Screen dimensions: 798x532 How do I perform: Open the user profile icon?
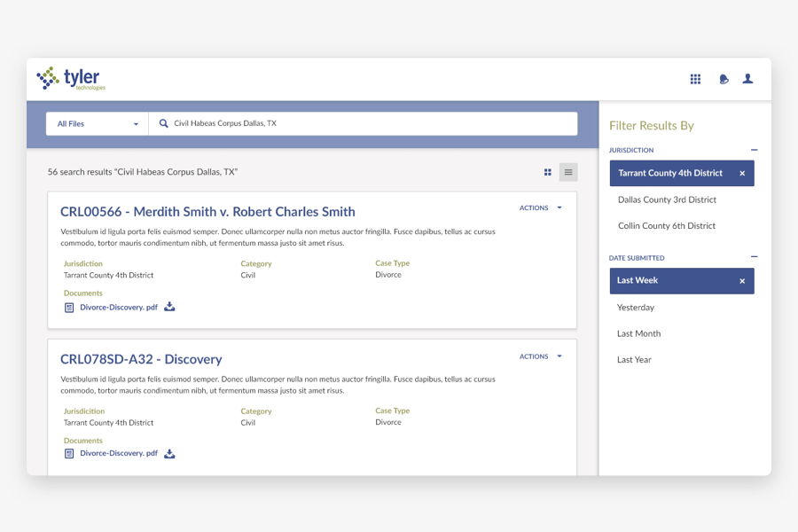point(748,79)
